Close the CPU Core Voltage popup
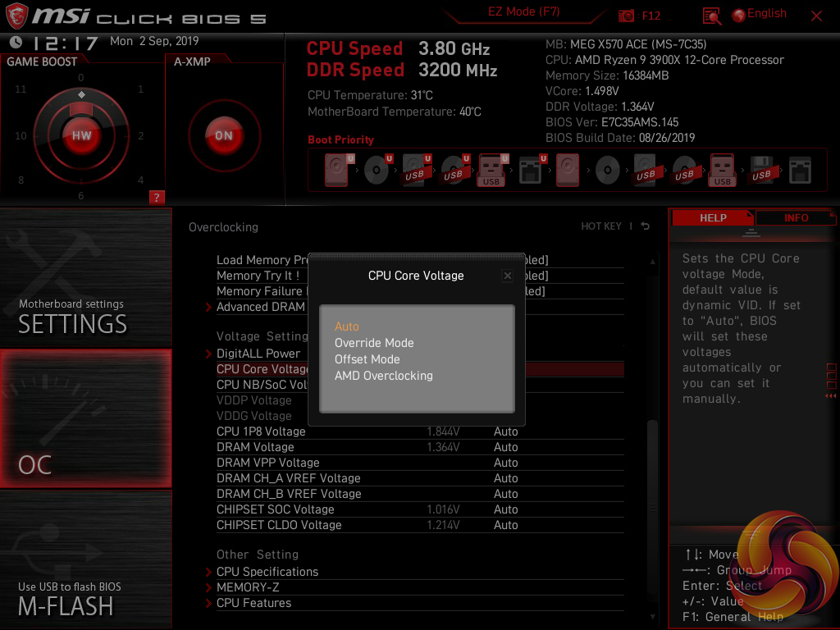Image resolution: width=840 pixels, height=630 pixels. pyautogui.click(x=507, y=276)
